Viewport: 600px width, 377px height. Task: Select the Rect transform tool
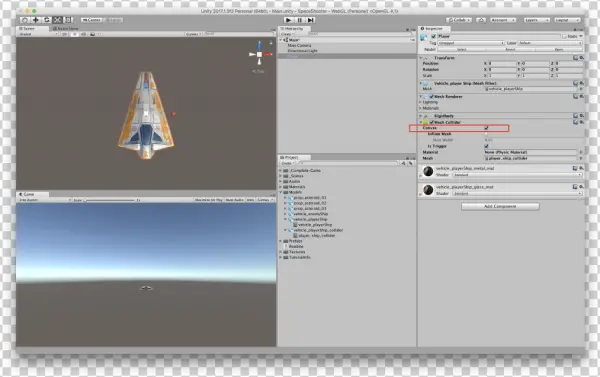[68, 20]
